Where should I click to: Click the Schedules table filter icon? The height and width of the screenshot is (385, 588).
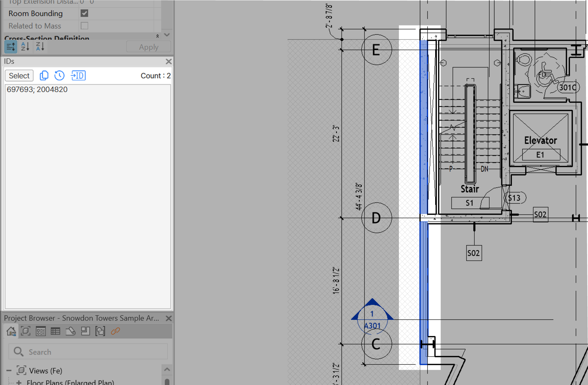pyautogui.click(x=55, y=331)
